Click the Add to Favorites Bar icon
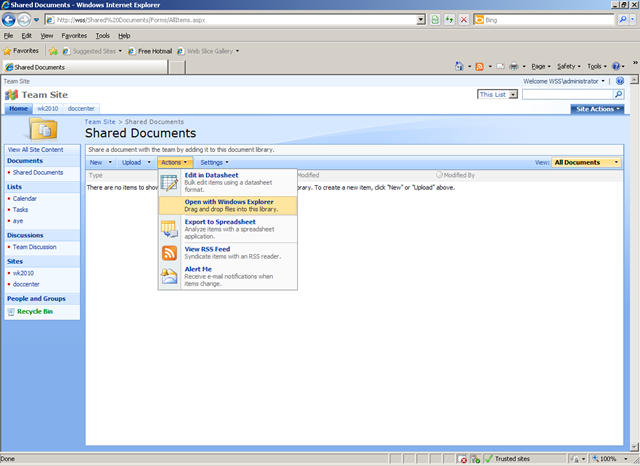The height and width of the screenshot is (466, 640). [x=53, y=51]
